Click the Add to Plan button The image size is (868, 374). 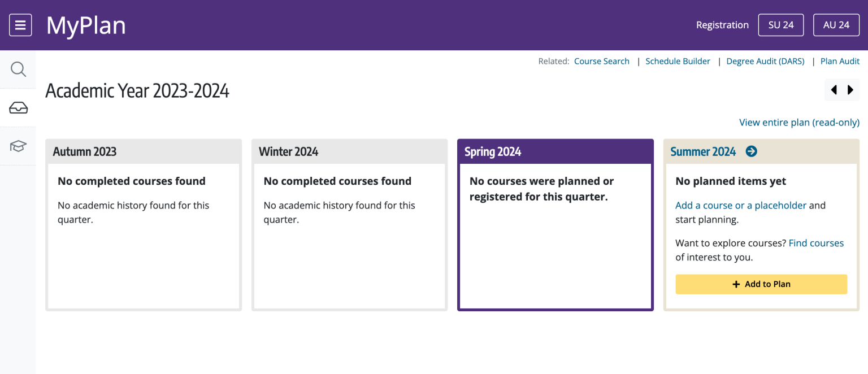(x=761, y=284)
